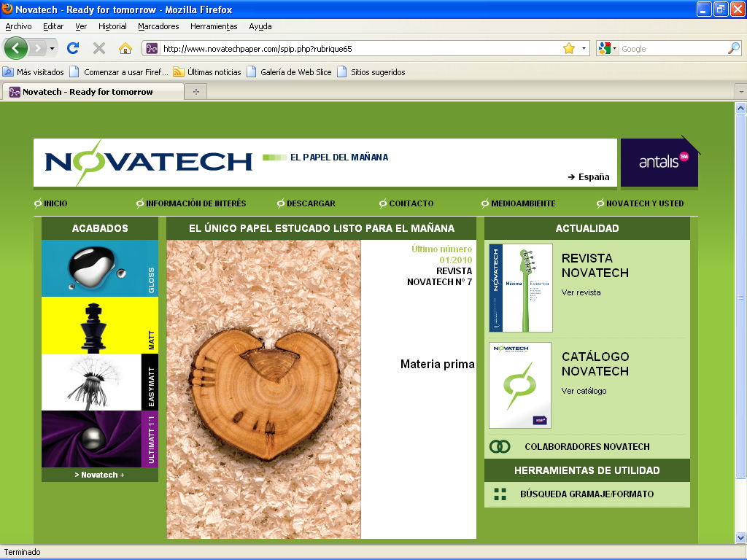
Task: Click the wooden heart Materia prima image
Action: pyautogui.click(x=263, y=389)
